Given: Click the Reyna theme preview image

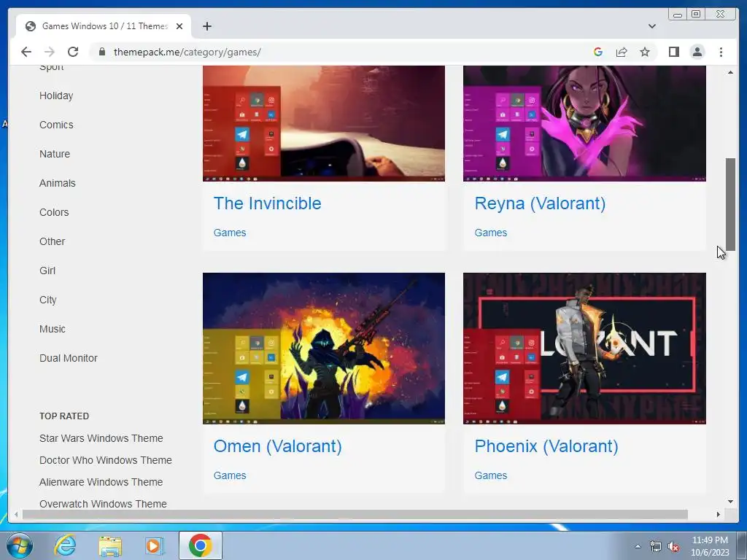Looking at the screenshot, I should point(584,123).
